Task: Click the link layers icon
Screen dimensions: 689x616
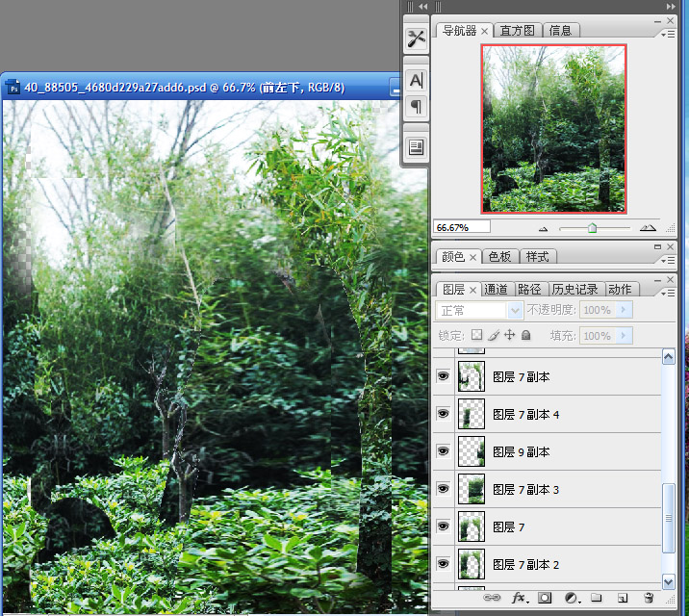Action: [x=492, y=598]
